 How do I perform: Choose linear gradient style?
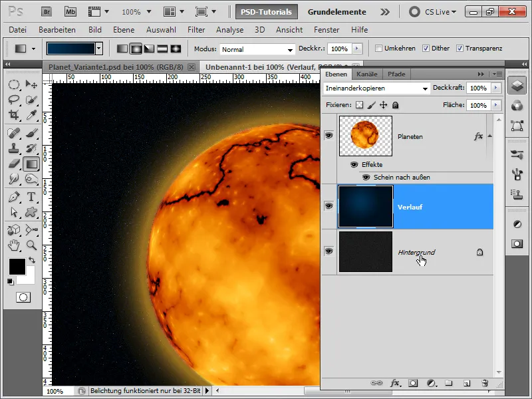point(122,49)
